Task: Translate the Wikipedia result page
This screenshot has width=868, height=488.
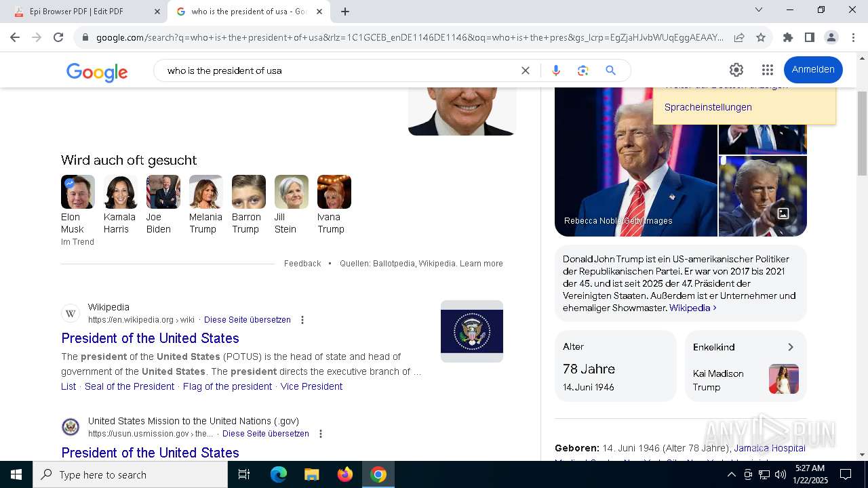Action: coord(248,320)
